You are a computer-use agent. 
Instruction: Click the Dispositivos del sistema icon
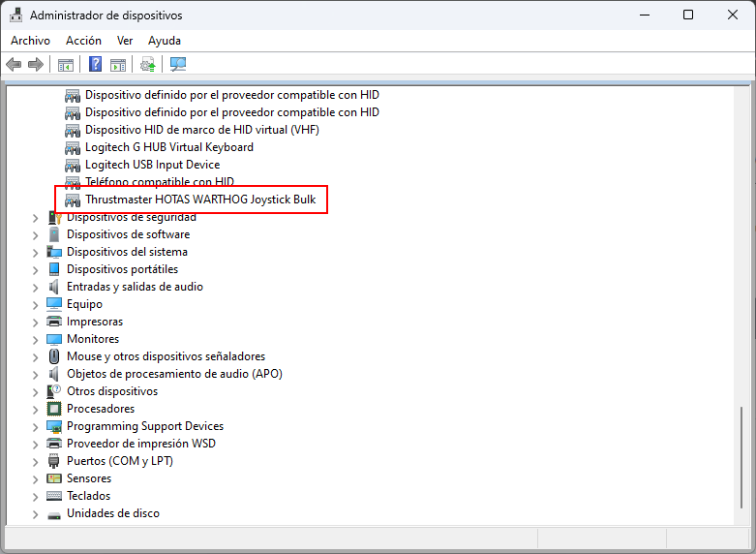click(x=54, y=252)
